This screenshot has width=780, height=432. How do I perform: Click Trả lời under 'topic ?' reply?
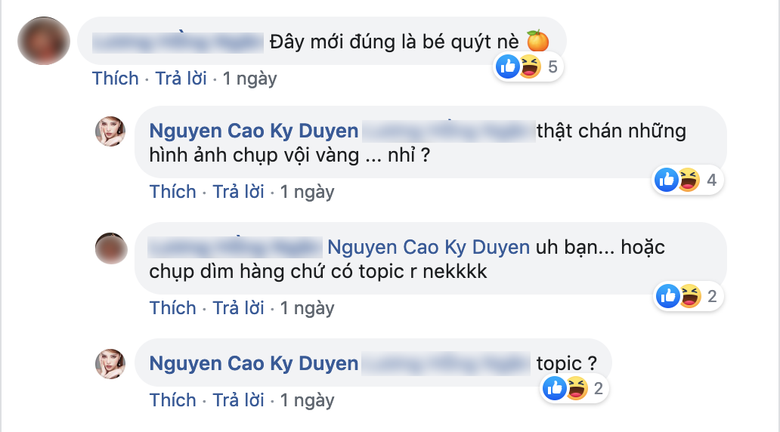pyautogui.click(x=238, y=400)
